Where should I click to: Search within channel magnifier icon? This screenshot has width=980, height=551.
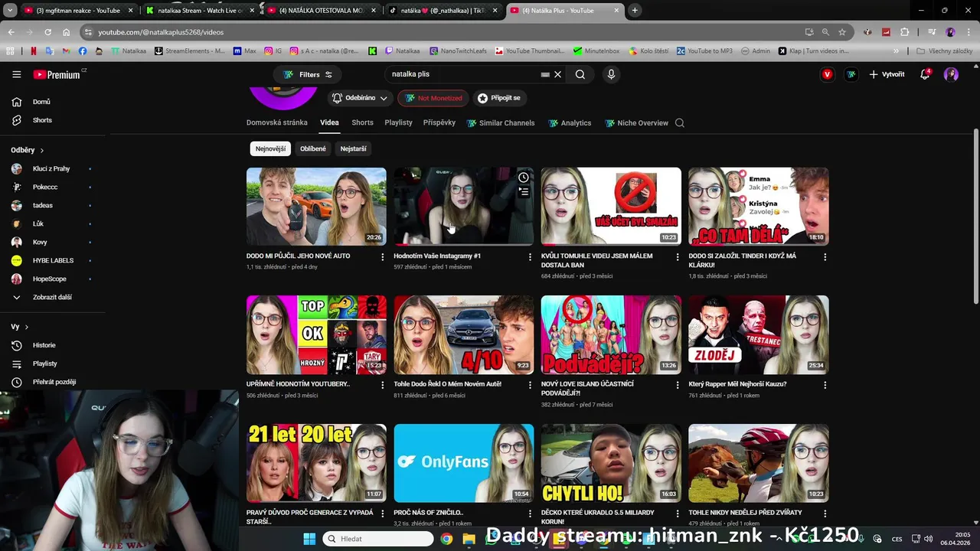tap(679, 122)
